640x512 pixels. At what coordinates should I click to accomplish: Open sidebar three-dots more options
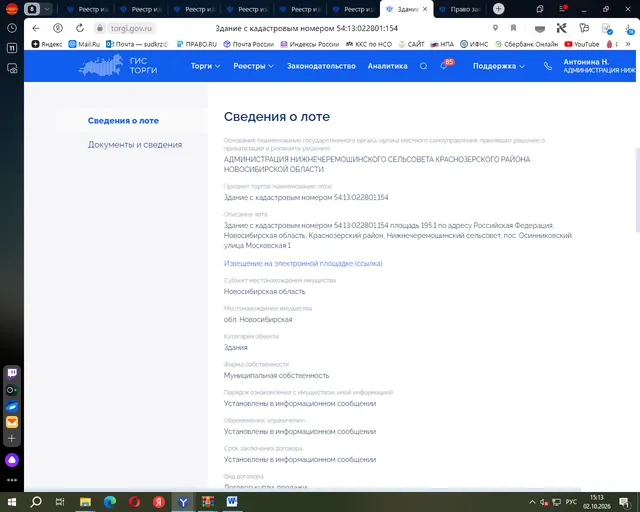pos(12,480)
